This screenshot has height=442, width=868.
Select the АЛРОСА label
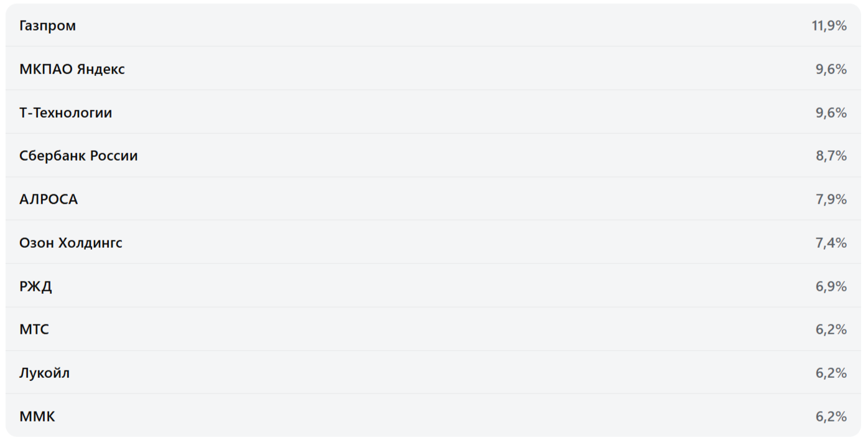pyautogui.click(x=49, y=199)
